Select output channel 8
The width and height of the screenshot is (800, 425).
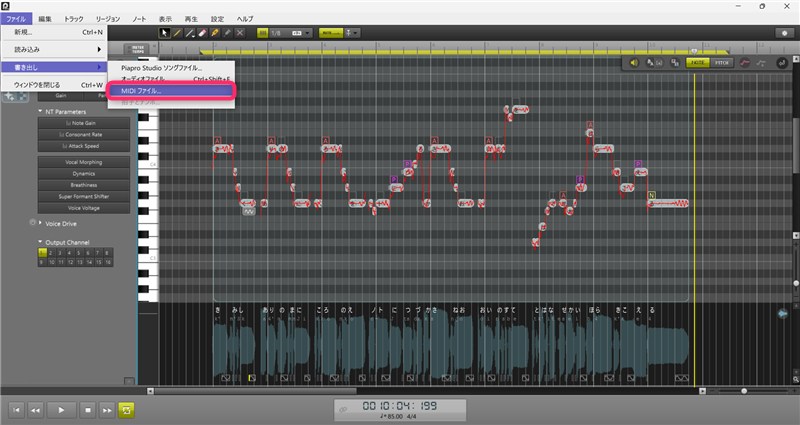pos(107,253)
